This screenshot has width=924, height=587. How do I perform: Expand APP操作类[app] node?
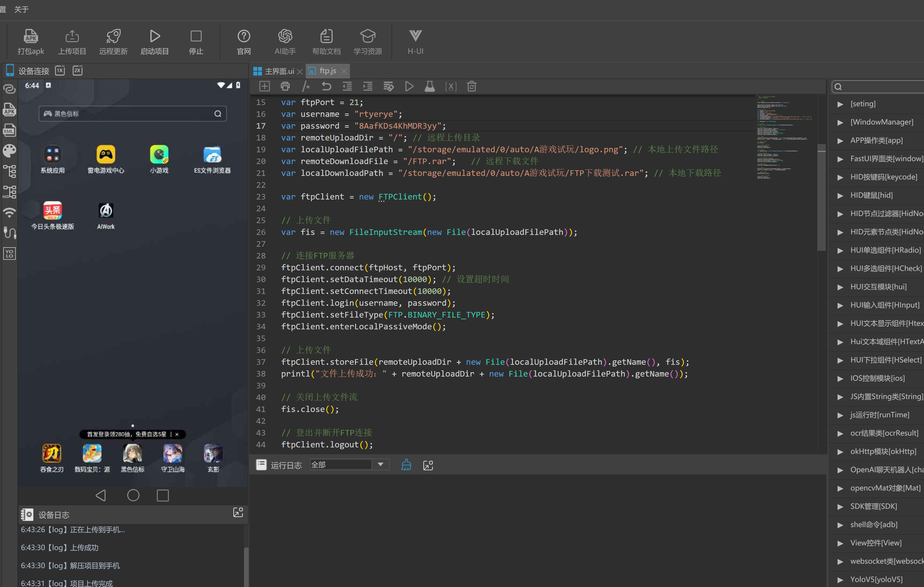(x=840, y=140)
